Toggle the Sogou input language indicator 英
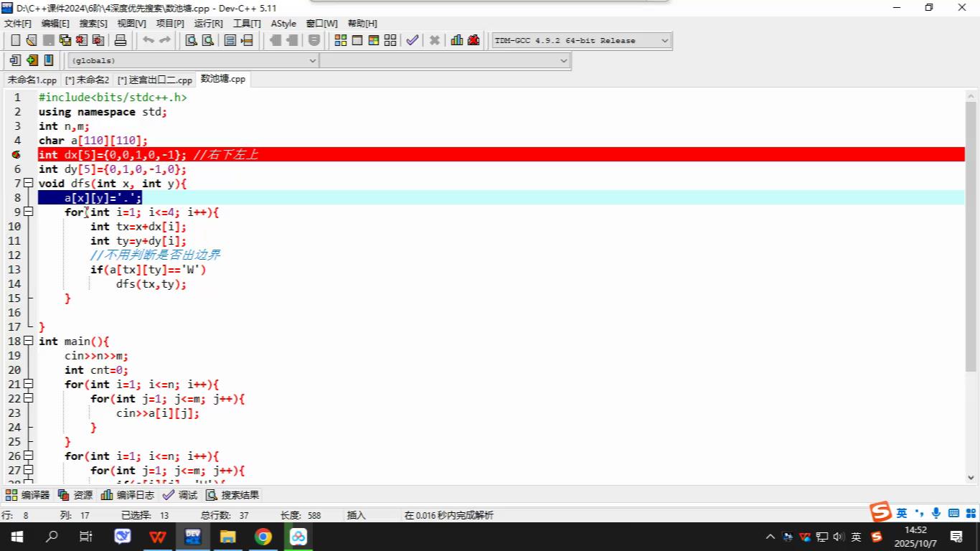This screenshot has width=980, height=551. tap(901, 513)
